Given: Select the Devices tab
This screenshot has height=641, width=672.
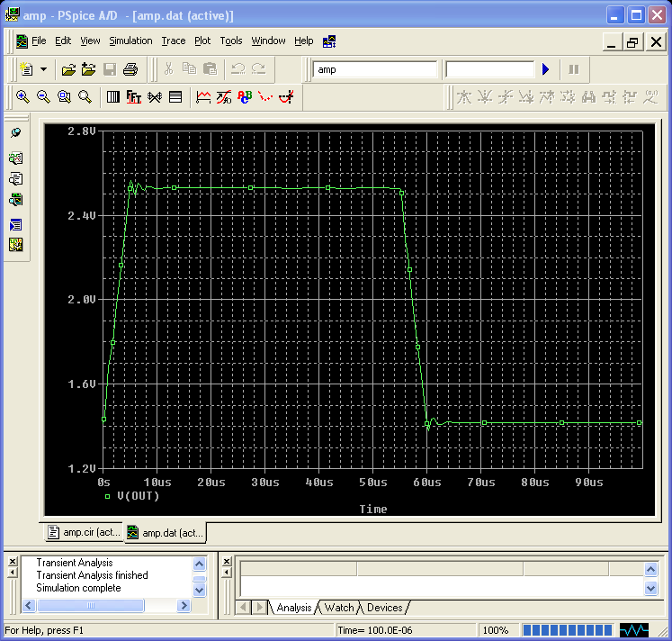Looking at the screenshot, I should (384, 608).
